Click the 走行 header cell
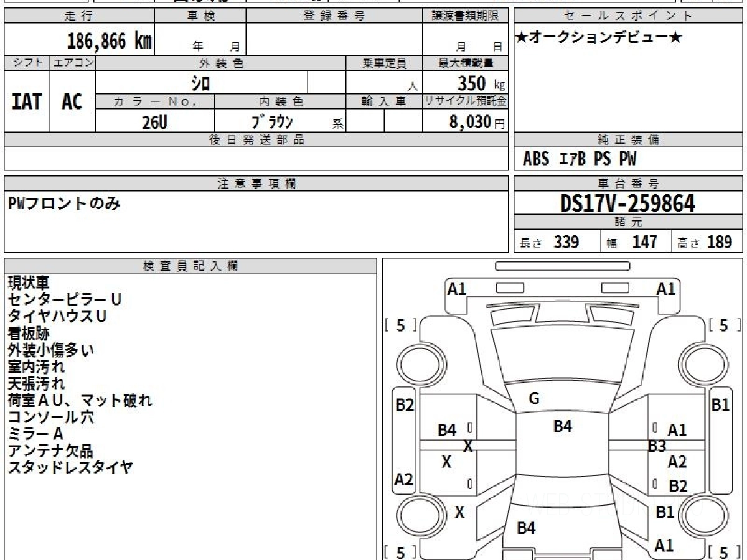 (x=79, y=16)
